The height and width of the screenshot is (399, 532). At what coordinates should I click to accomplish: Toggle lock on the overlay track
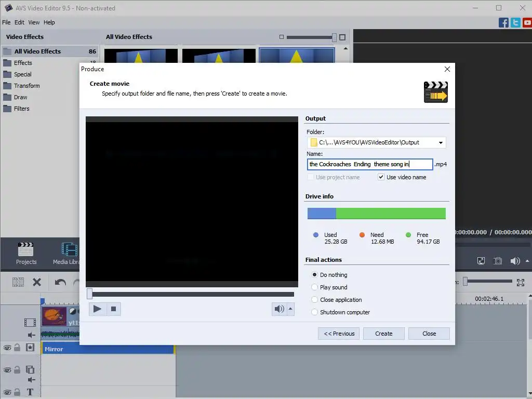click(17, 369)
